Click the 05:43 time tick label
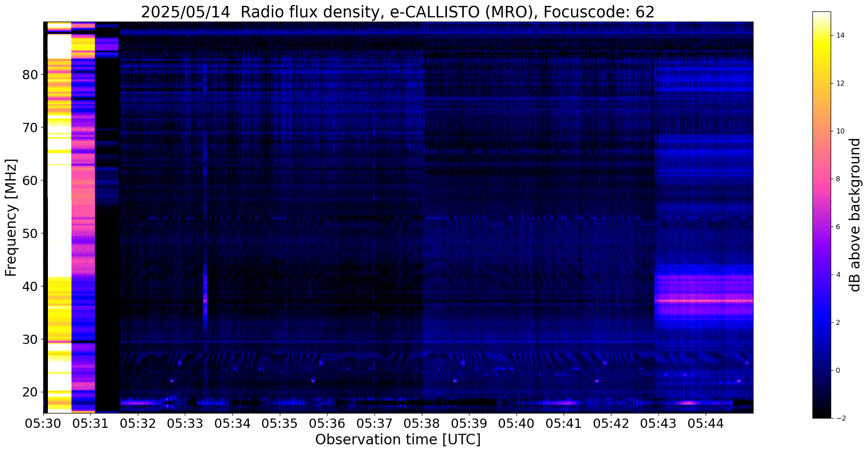The width and height of the screenshot is (868, 452). coord(658,423)
